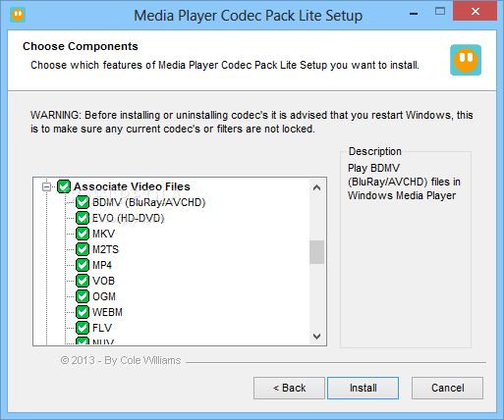Click the scroll up arrow of component list
The width and height of the screenshot is (504, 420).
316,187
